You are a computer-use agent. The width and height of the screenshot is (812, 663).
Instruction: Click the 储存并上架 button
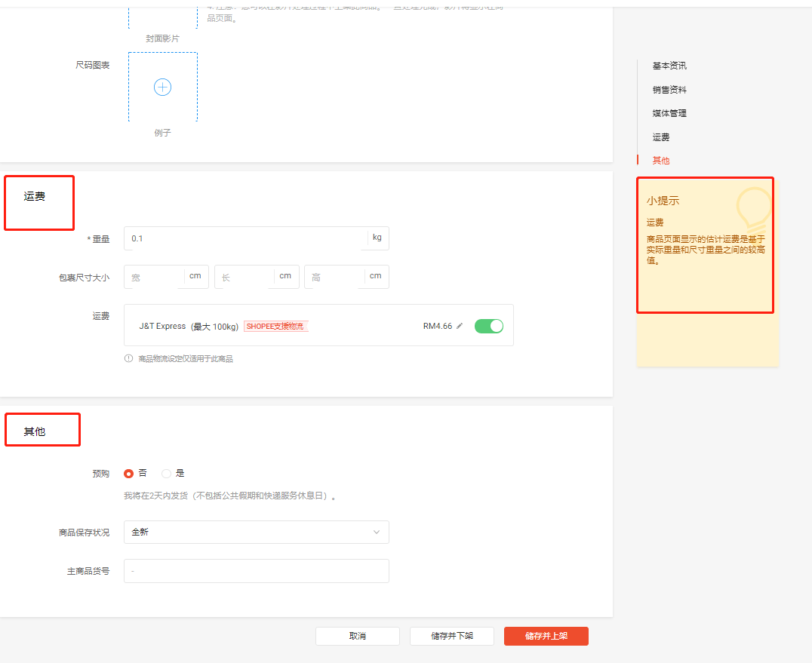(x=546, y=636)
